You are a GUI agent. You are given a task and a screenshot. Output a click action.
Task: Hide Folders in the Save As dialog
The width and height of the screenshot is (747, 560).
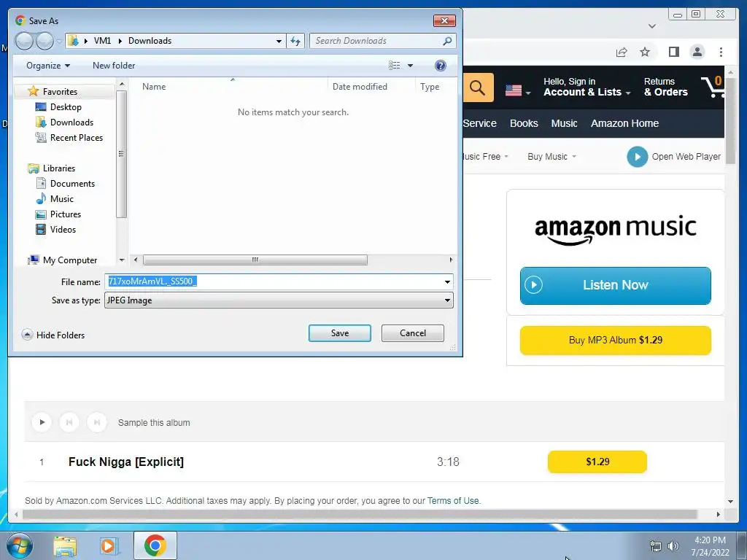(53, 335)
